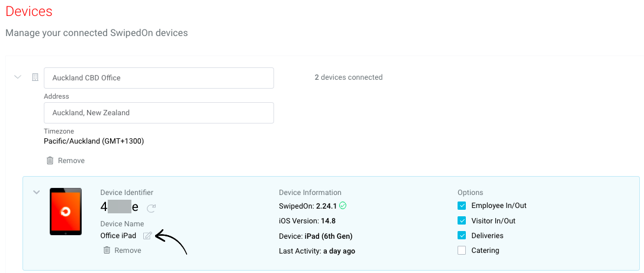Click the 'Last Activity: a day ago' text
Screen dimensions: 644x273
[x=317, y=251]
